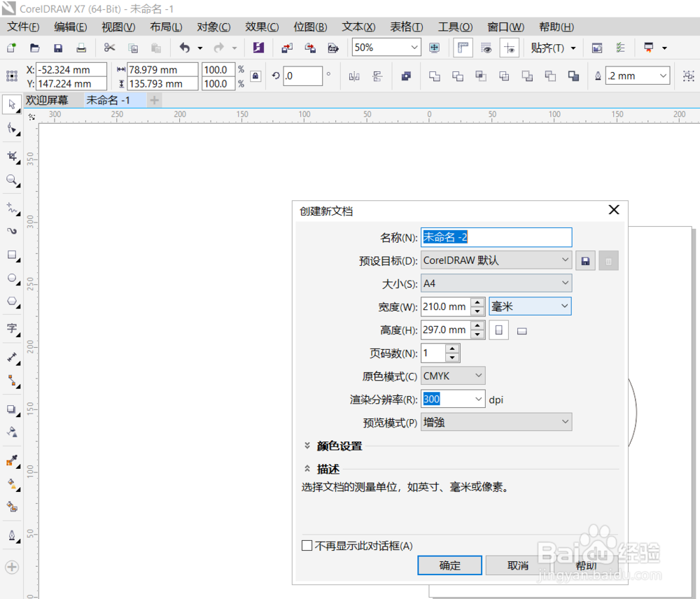Select the Zoom tool in toolbox

[x=12, y=180]
